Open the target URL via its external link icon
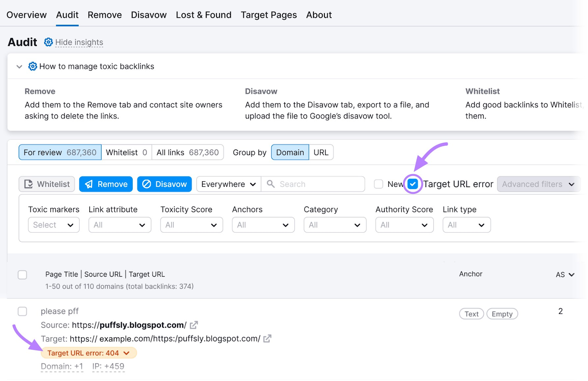 [x=267, y=338]
